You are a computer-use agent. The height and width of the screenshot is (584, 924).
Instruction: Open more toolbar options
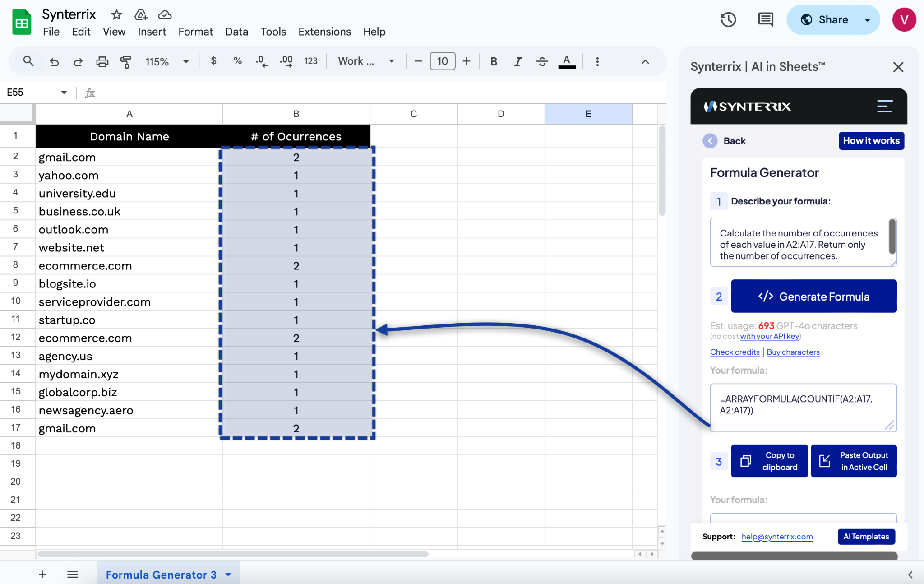pos(597,61)
